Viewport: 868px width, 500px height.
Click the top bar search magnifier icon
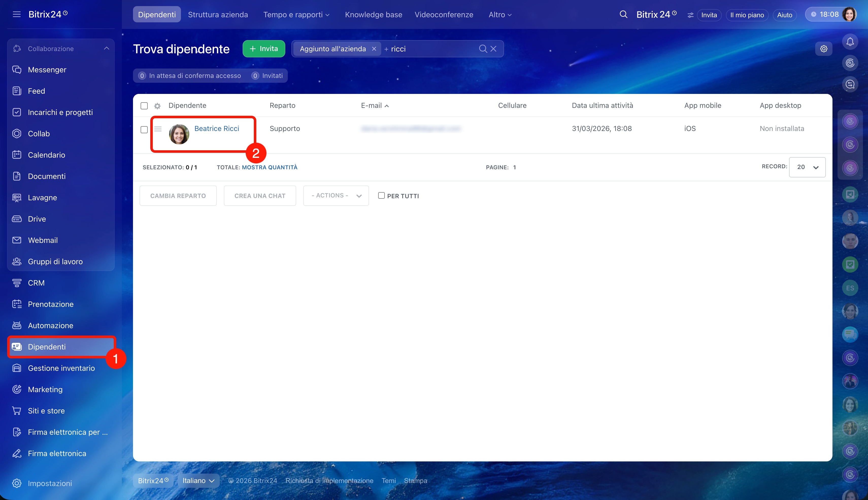pyautogui.click(x=623, y=14)
